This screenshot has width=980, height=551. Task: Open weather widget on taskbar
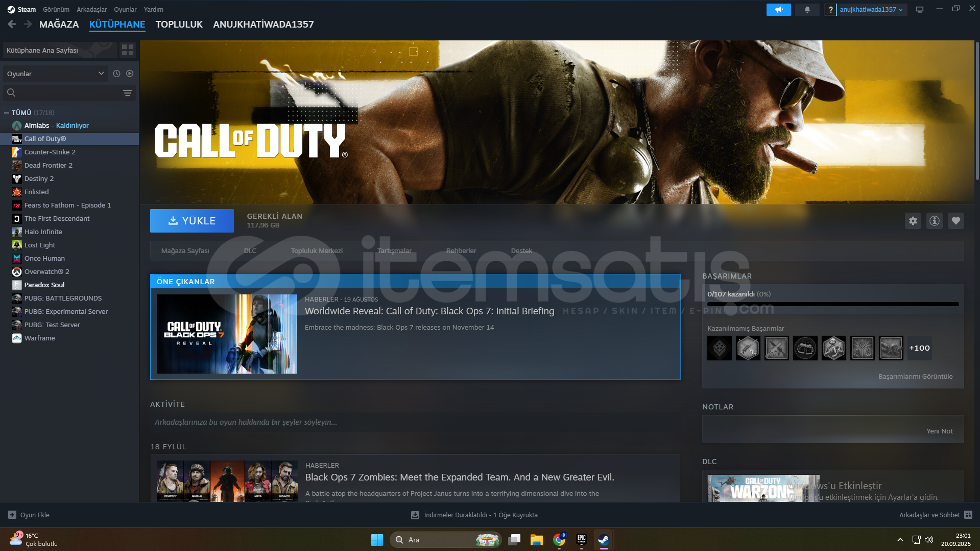click(x=35, y=540)
